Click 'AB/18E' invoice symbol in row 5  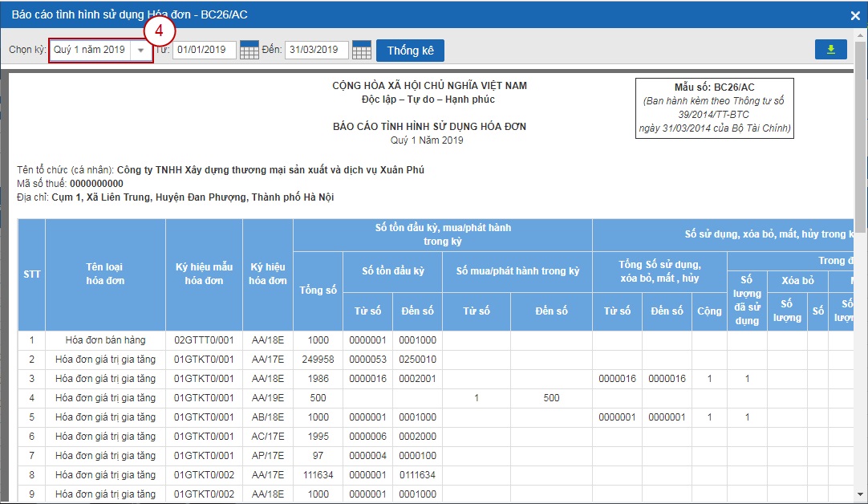pyautogui.click(x=267, y=417)
